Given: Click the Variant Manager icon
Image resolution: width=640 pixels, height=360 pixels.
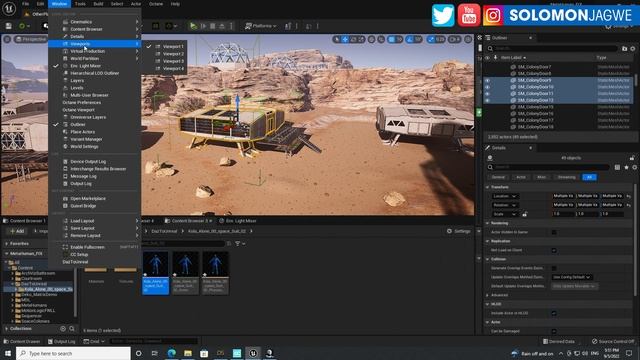Looking at the screenshot, I should 65,139.
